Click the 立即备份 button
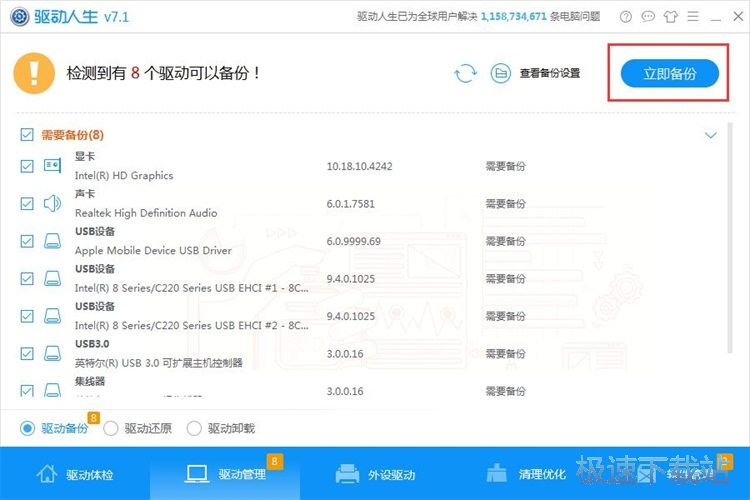This screenshot has height=500, width=750. 670,73
